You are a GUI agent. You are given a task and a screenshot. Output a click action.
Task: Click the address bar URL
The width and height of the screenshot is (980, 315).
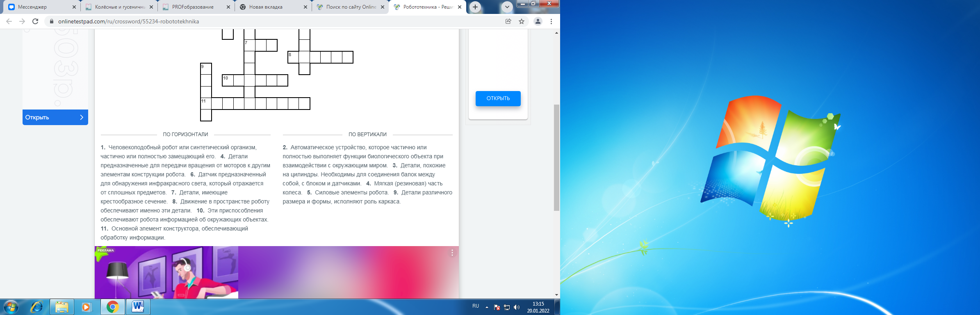click(128, 21)
